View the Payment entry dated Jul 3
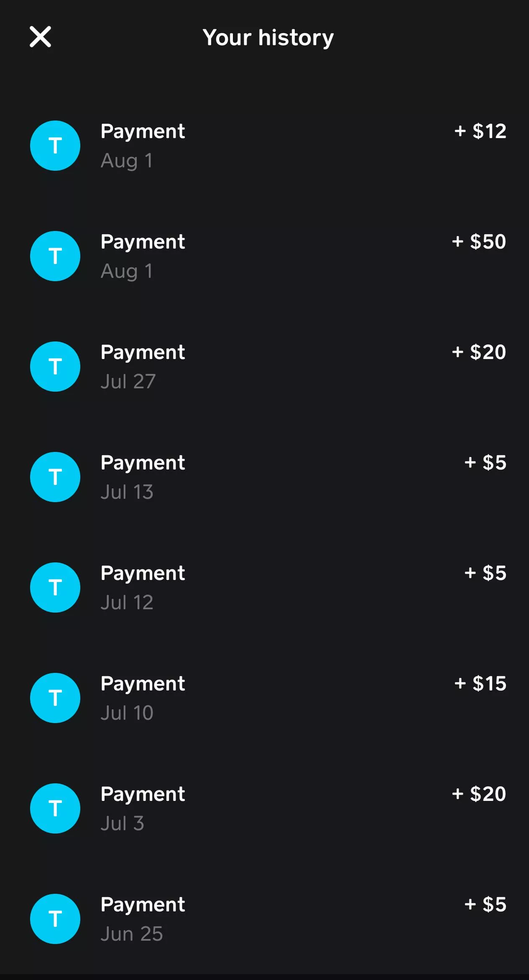This screenshot has width=529, height=980. click(x=143, y=794)
